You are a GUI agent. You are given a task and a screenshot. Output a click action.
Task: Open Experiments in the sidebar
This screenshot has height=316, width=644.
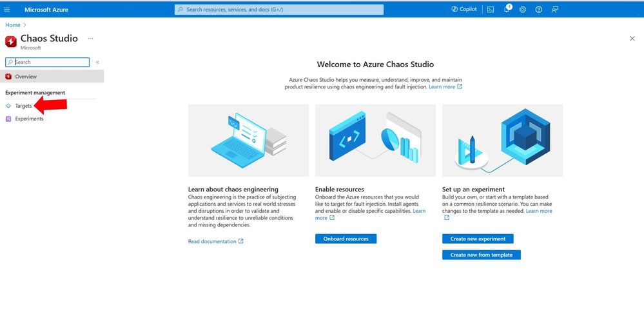(29, 119)
